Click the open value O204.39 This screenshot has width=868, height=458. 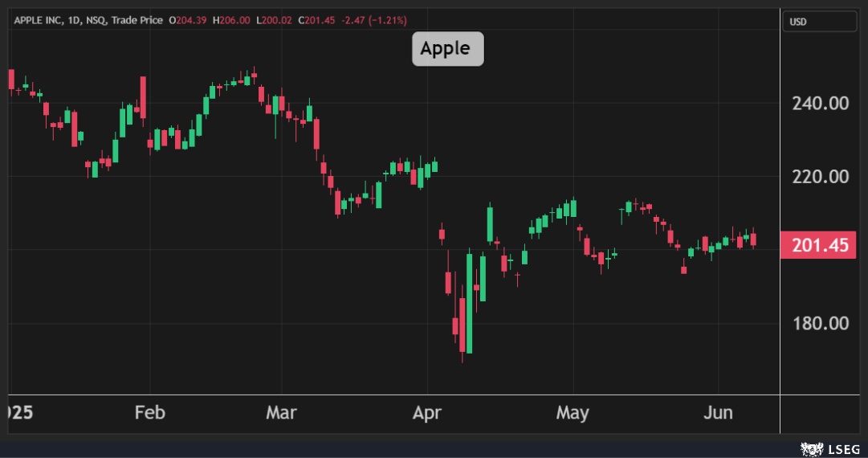click(188, 20)
